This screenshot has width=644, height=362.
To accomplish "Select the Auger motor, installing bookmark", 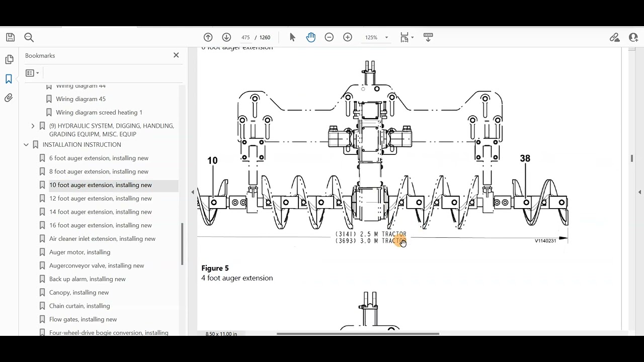I will (79, 252).
